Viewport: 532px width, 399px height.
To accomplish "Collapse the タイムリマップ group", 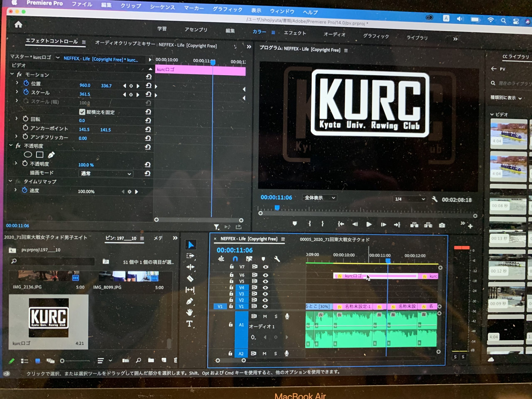I will pyautogui.click(x=10, y=181).
